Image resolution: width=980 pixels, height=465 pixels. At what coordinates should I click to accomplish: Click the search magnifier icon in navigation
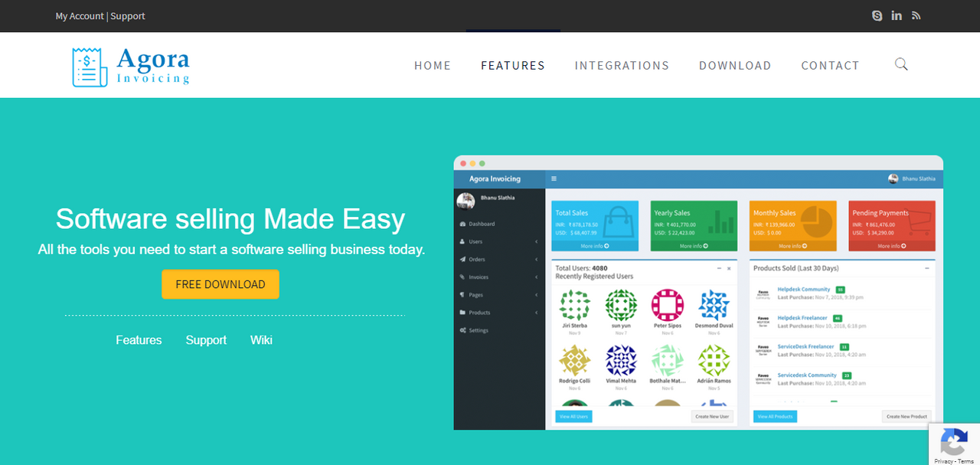[x=901, y=64]
